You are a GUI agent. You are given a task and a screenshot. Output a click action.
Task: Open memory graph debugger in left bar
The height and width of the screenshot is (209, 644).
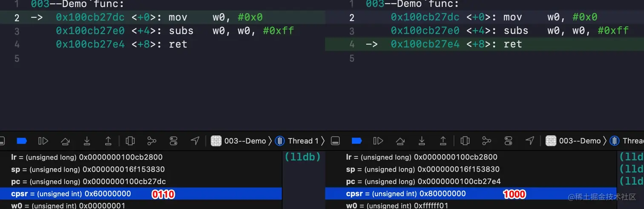pos(152,140)
